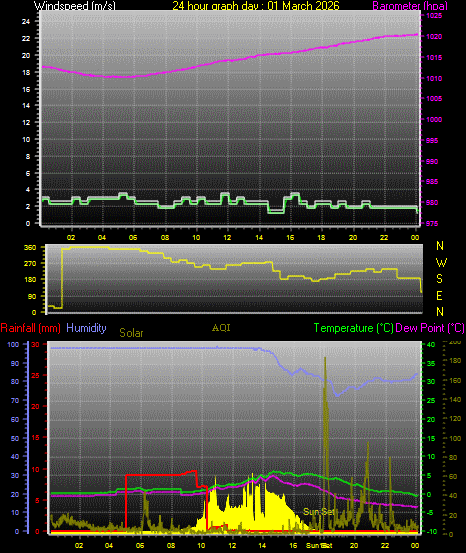Select the "Dew Point (°C)" legend label
The image size is (466, 553).
coord(430,328)
